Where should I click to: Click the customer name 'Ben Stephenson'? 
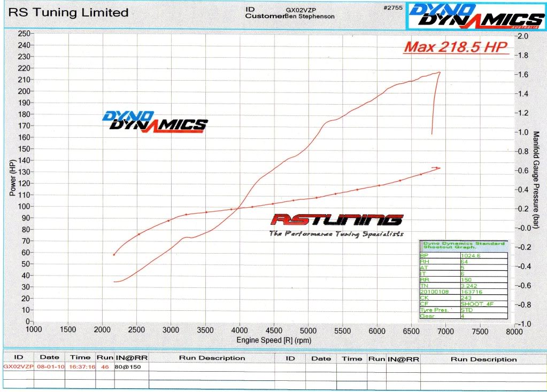(x=310, y=17)
